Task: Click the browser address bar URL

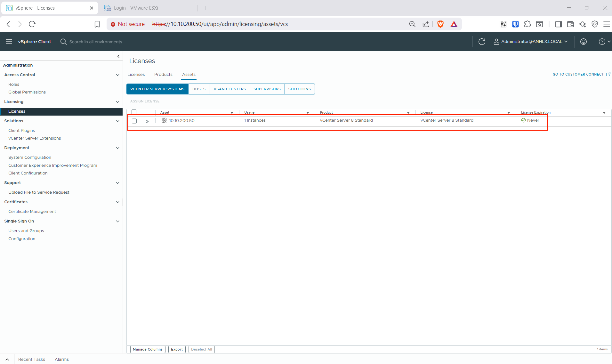Action: click(220, 24)
